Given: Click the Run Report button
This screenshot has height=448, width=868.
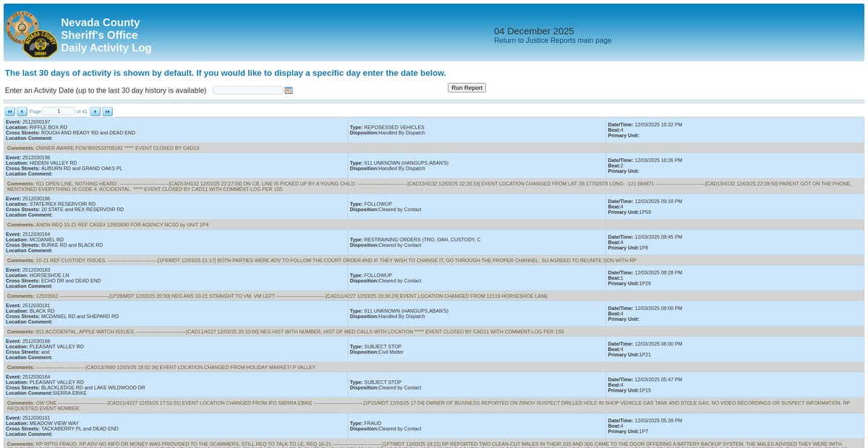Looking at the screenshot, I should [x=467, y=87].
